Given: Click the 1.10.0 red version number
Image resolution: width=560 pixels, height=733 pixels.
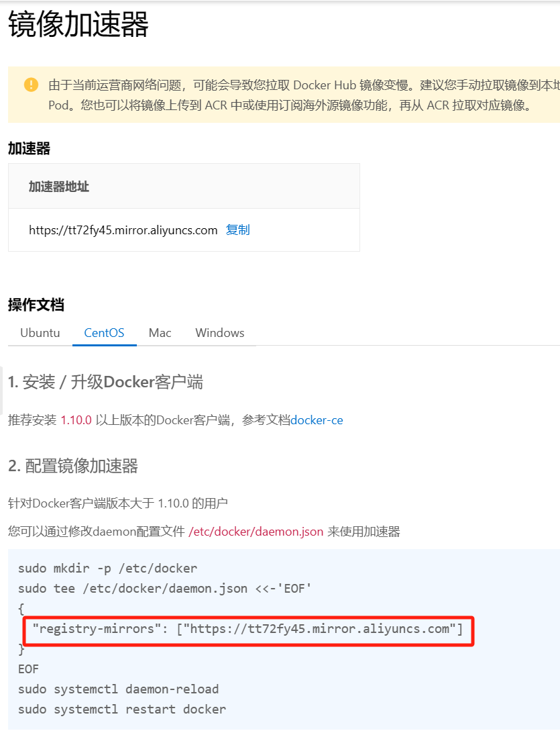Looking at the screenshot, I should [76, 420].
